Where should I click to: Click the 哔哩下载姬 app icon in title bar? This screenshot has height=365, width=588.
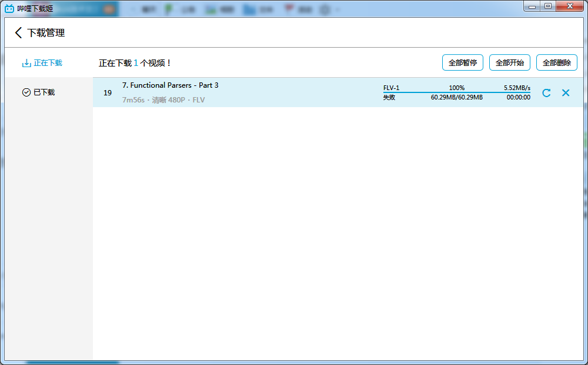pos(9,8)
